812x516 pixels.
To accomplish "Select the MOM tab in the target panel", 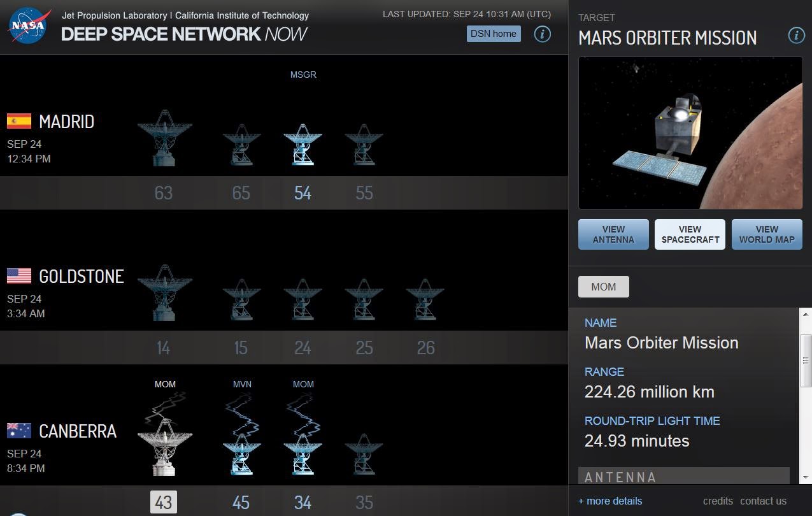I will (604, 287).
